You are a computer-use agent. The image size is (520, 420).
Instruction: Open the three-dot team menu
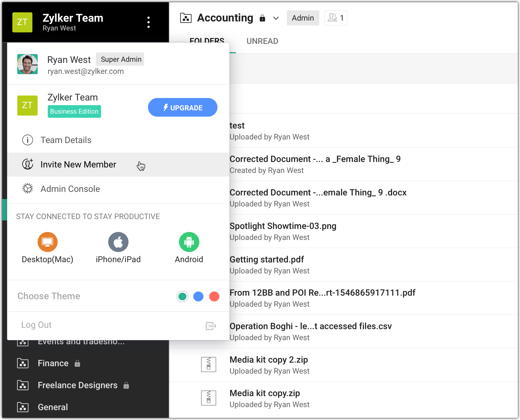pyautogui.click(x=149, y=22)
